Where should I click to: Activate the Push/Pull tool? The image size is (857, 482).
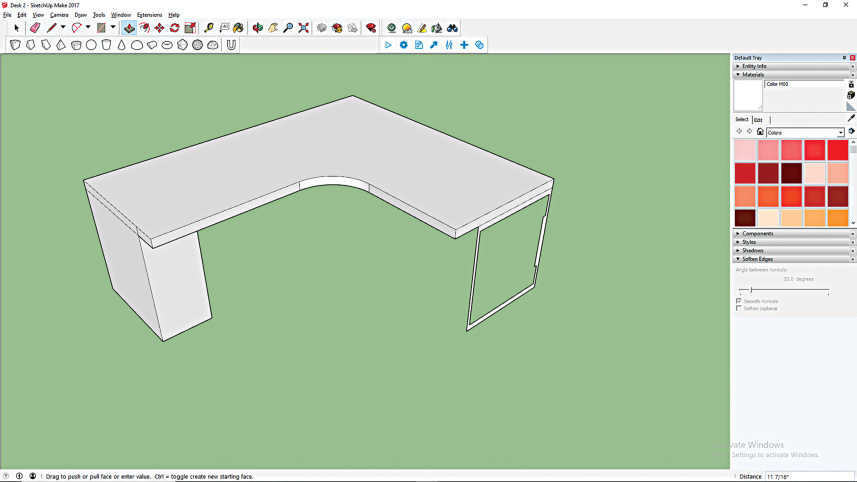(x=129, y=28)
